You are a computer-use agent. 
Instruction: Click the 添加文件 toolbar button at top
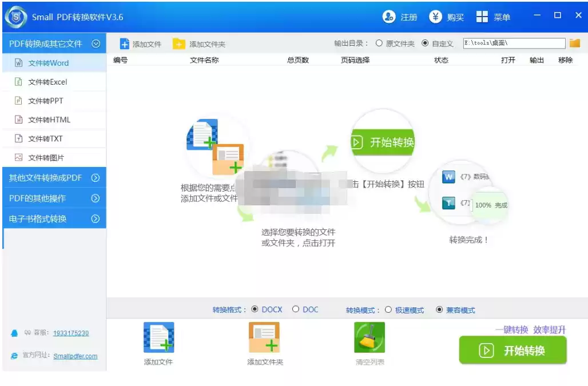click(141, 44)
